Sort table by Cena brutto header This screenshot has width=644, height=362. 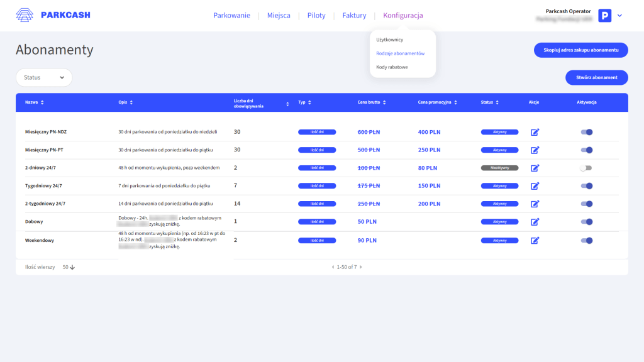[x=371, y=102]
